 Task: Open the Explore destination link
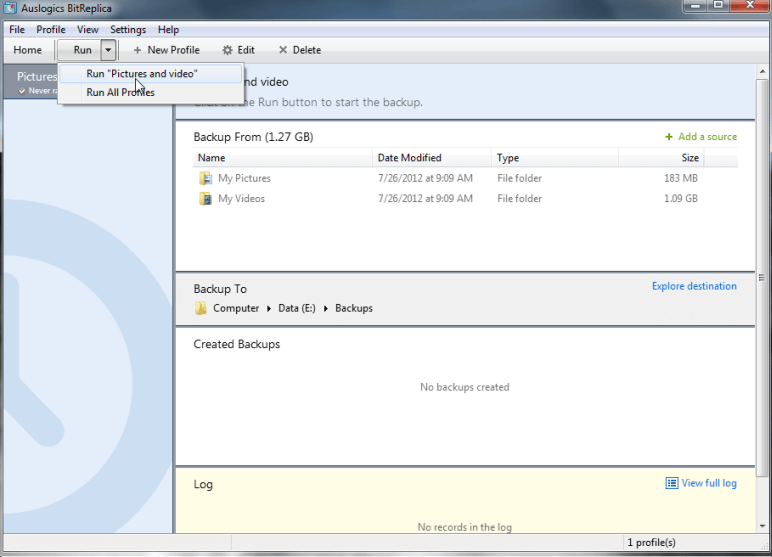click(694, 286)
